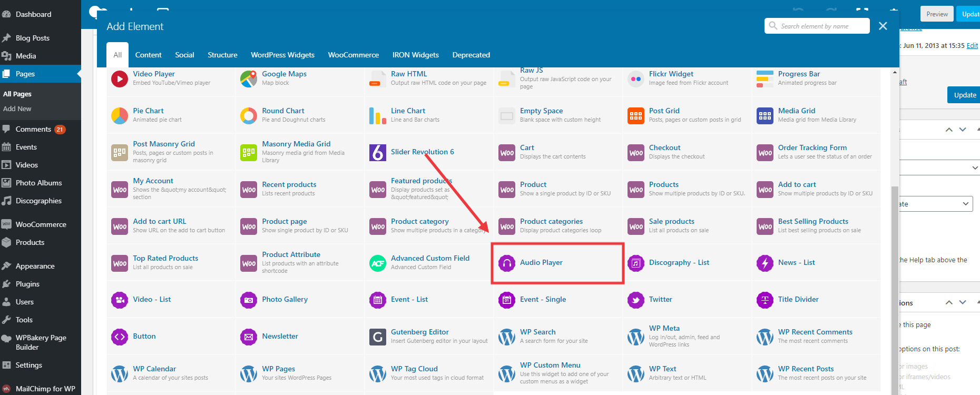Open the Deprecated tab
Viewport: 980px width, 395px height.
pos(471,55)
